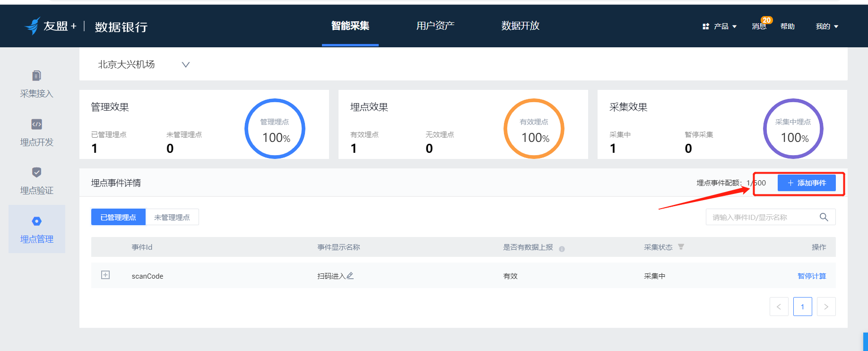Click the 数据银行 title text
Viewport: 868px width, 351px height.
pos(121,27)
